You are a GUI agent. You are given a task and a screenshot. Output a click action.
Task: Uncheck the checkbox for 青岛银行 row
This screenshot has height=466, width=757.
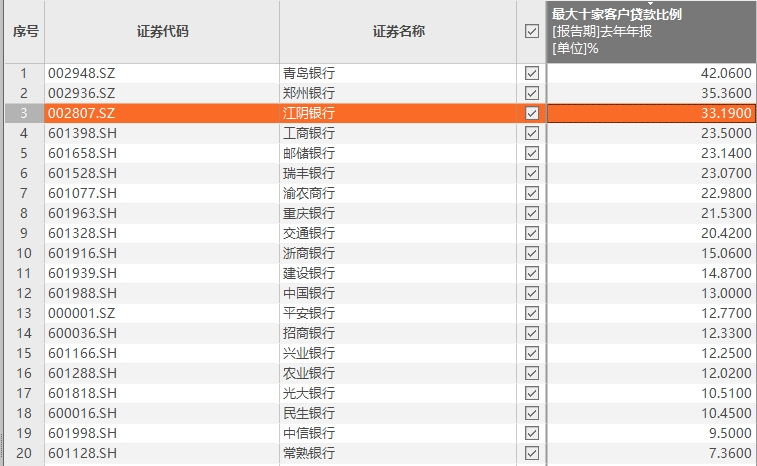[531, 73]
